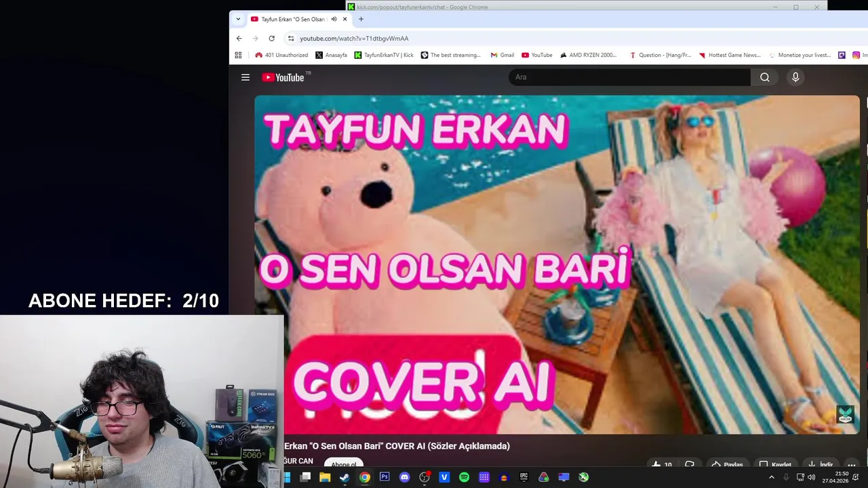Open the blue 'V' app in taskbar
This screenshot has width=868, height=488.
point(444,477)
